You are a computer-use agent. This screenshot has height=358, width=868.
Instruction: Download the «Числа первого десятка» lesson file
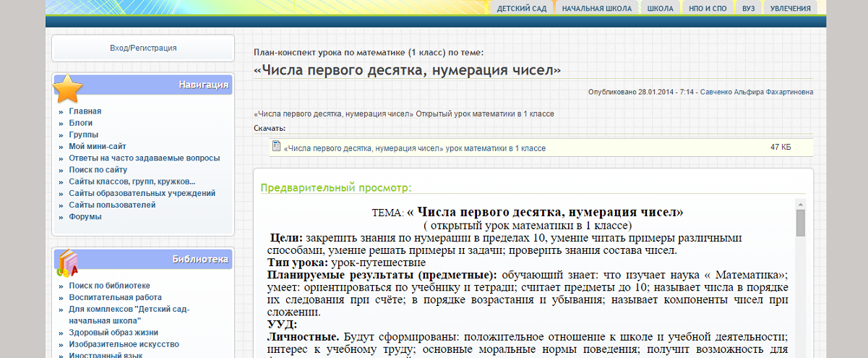click(415, 148)
